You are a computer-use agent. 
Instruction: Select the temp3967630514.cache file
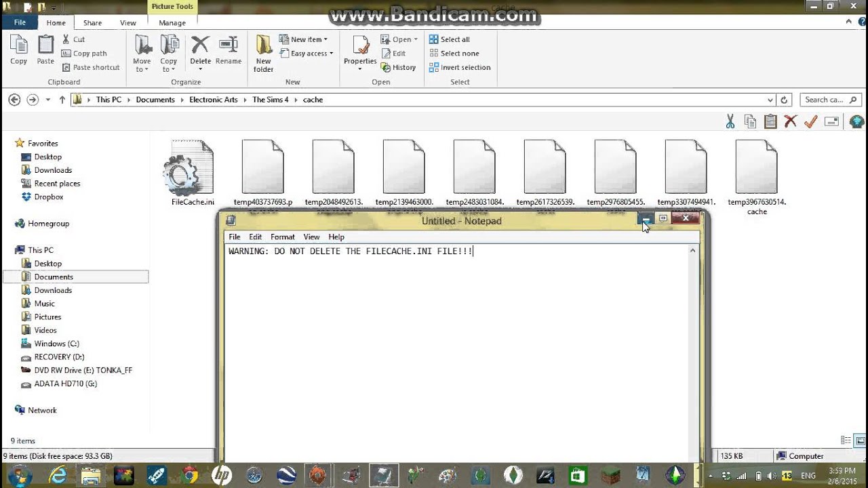pyautogui.click(x=757, y=178)
